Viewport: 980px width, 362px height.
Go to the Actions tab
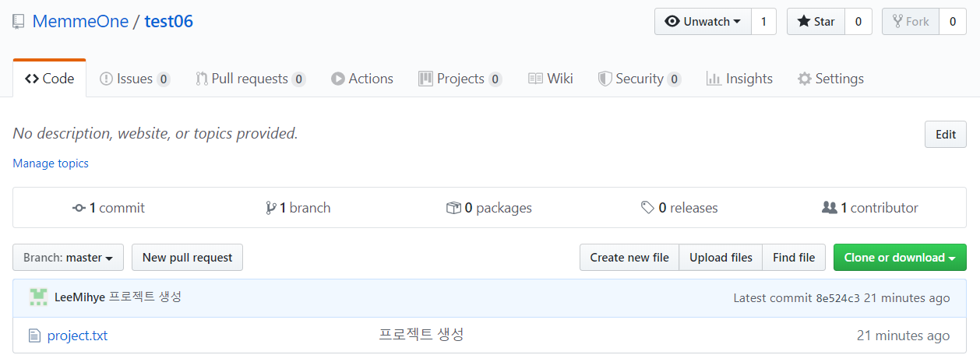tap(361, 79)
